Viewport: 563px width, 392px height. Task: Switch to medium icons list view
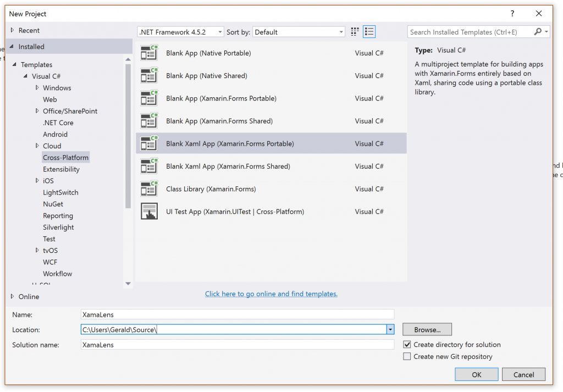369,32
